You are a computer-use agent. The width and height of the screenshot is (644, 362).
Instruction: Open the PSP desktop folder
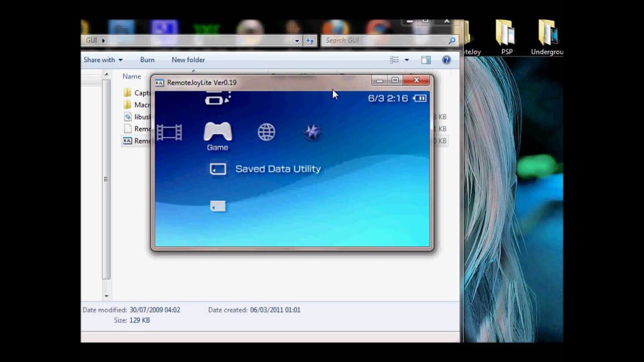point(506,37)
